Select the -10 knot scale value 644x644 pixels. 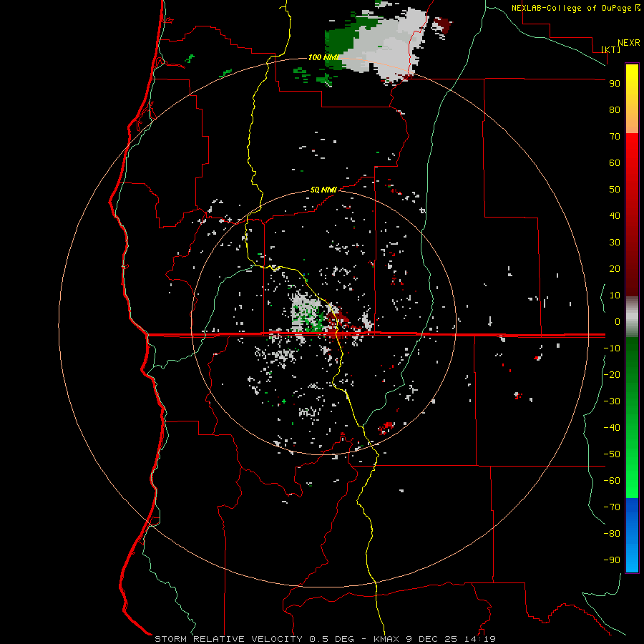click(612, 348)
